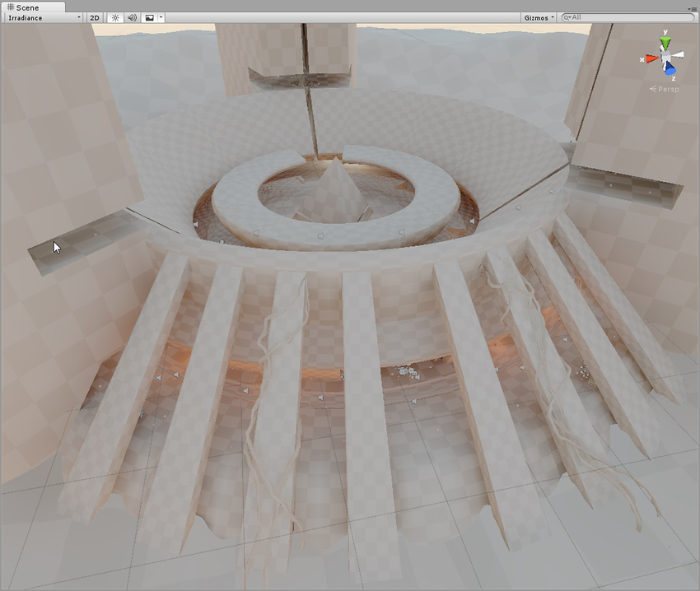Click the search magnifier filter icon
The height and width of the screenshot is (591, 700).
pyautogui.click(x=567, y=17)
